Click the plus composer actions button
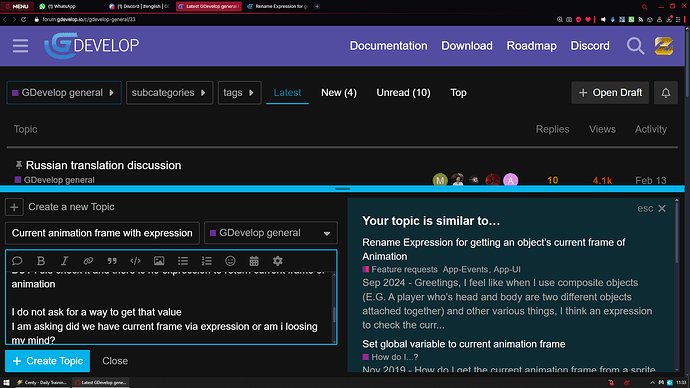This screenshot has height=388, width=690. pos(14,207)
